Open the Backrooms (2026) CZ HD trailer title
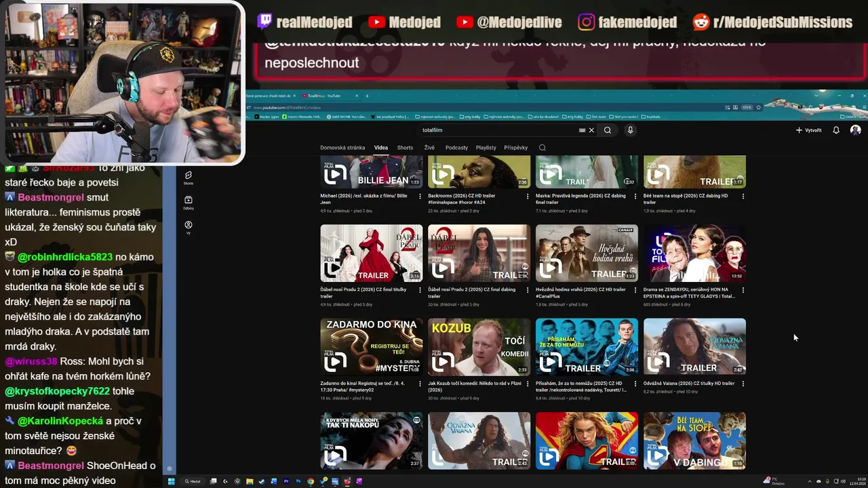The height and width of the screenshot is (488, 868). [x=462, y=199]
